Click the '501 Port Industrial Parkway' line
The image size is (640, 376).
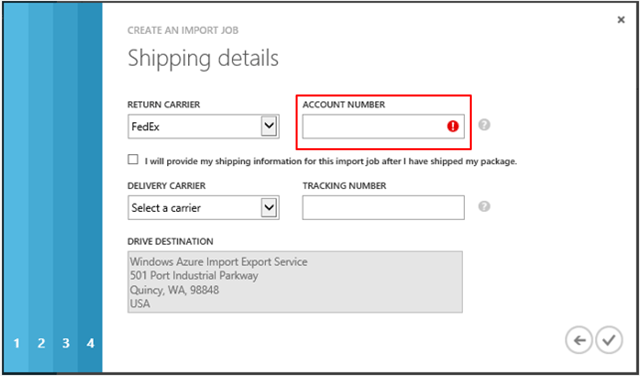pos(194,276)
